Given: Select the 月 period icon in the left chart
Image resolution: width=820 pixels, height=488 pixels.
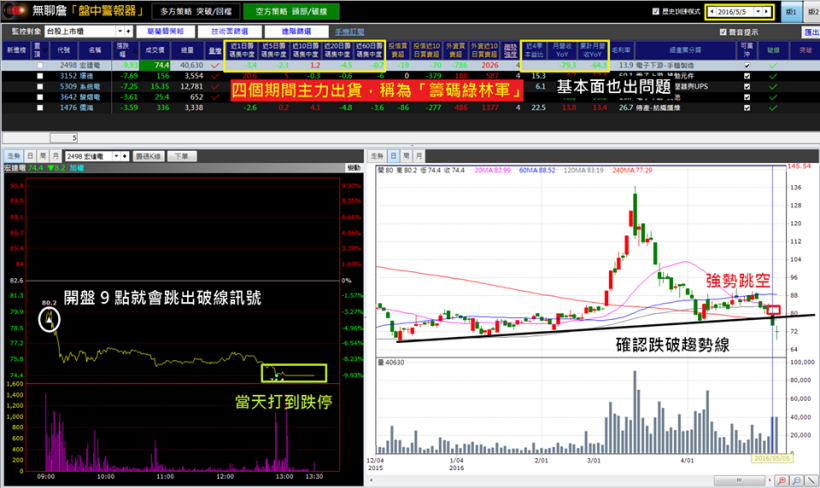Looking at the screenshot, I should (x=55, y=157).
